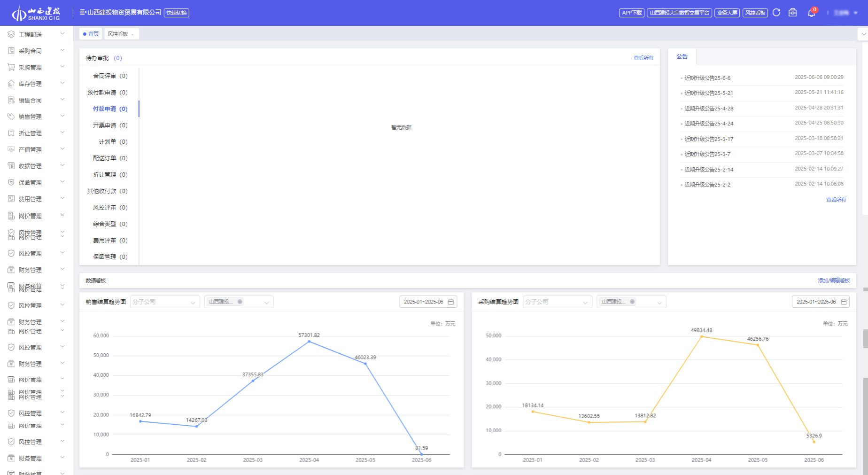Click the 产值管理 sidebar icon
The image size is (868, 475).
11,149
